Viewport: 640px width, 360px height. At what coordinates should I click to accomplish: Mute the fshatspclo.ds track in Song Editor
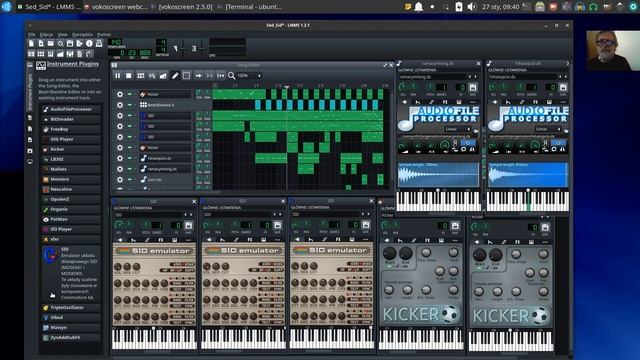point(130,158)
